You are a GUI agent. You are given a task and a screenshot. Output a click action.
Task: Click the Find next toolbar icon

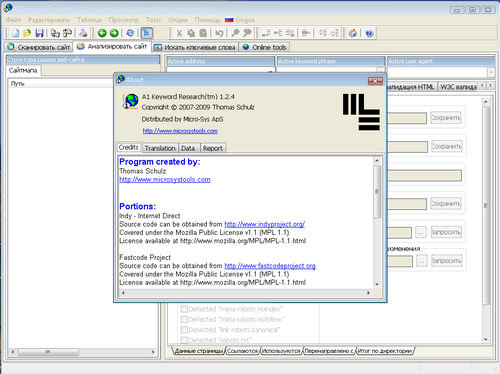click(x=247, y=33)
